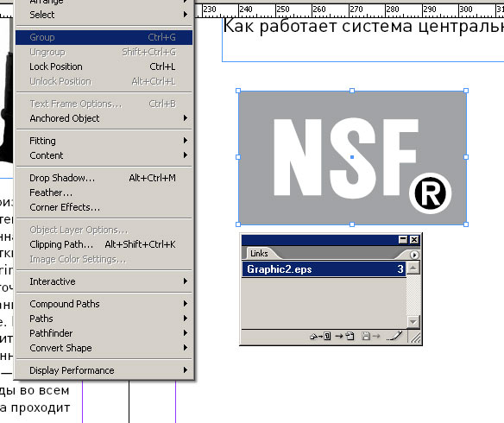The width and height of the screenshot is (504, 423).
Task: Click the Unlock Position menu entry
Action: coord(104,81)
